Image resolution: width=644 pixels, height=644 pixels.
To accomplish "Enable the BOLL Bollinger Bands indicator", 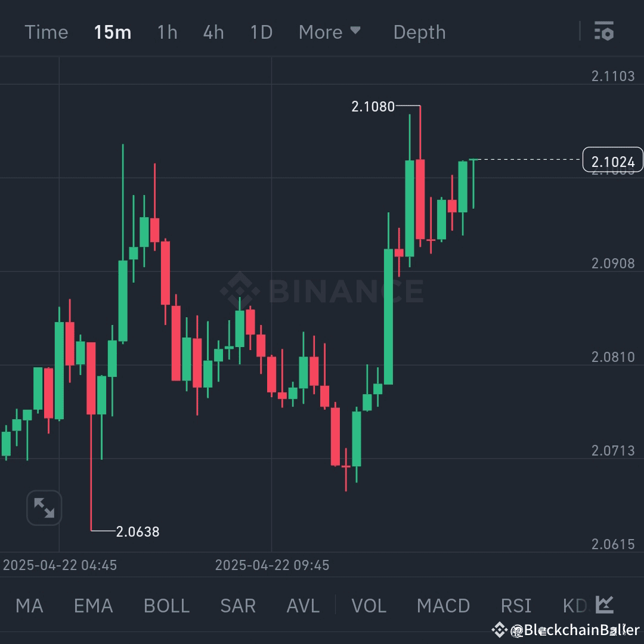I will coord(166,605).
